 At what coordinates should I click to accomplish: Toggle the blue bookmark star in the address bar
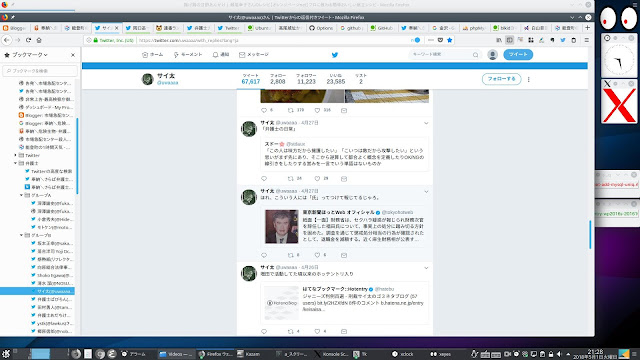[x=449, y=40]
